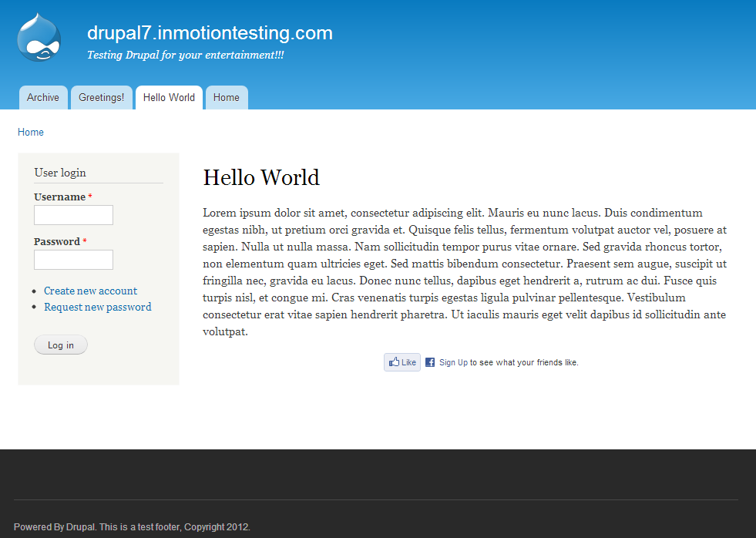Click the Facebook Sign Up link

(453, 362)
